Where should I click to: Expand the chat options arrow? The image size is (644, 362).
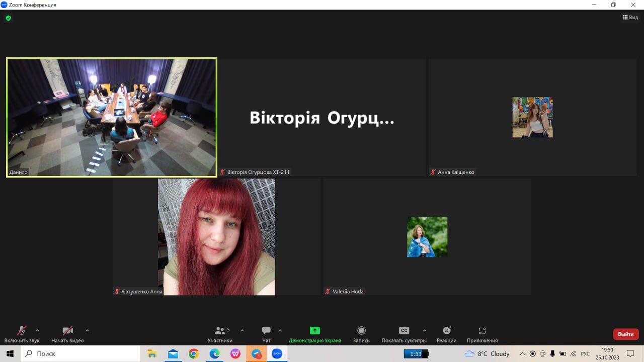[x=280, y=330]
